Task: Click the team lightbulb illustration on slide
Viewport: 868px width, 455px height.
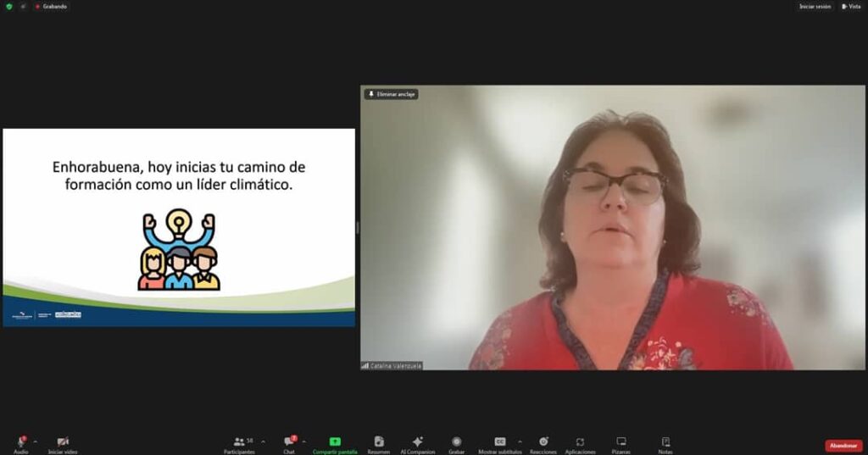Action: click(179, 249)
